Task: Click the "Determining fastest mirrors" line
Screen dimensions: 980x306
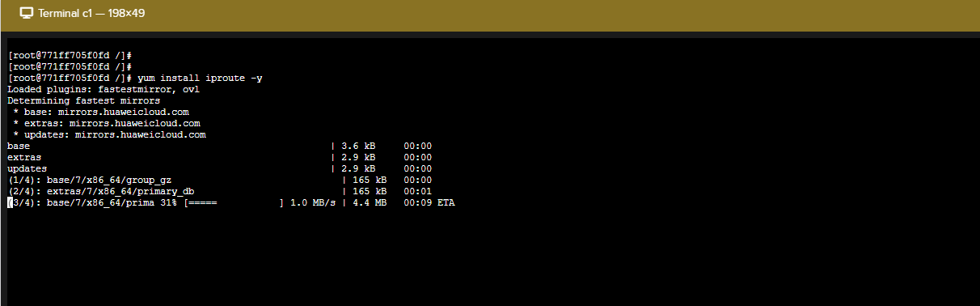Action: [x=83, y=100]
